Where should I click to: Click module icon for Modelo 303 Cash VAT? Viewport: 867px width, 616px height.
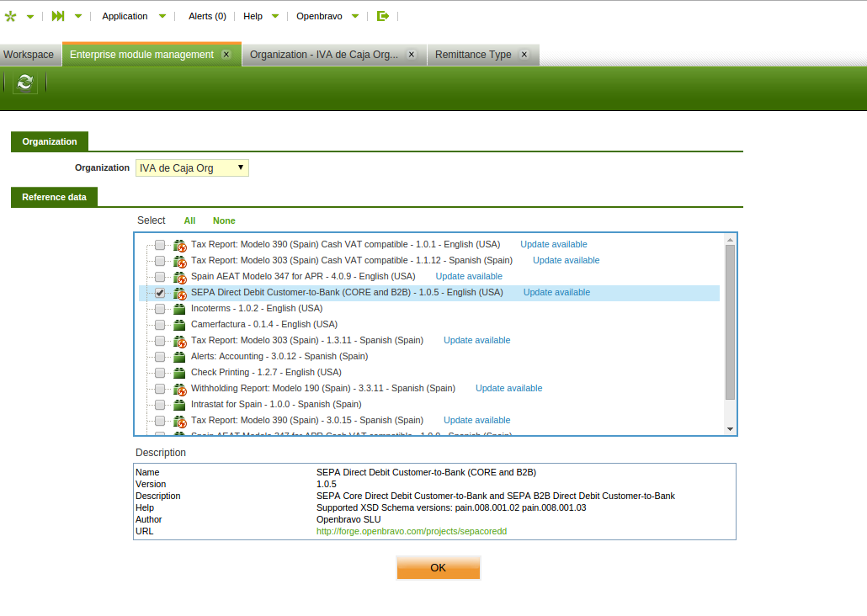[179, 261]
